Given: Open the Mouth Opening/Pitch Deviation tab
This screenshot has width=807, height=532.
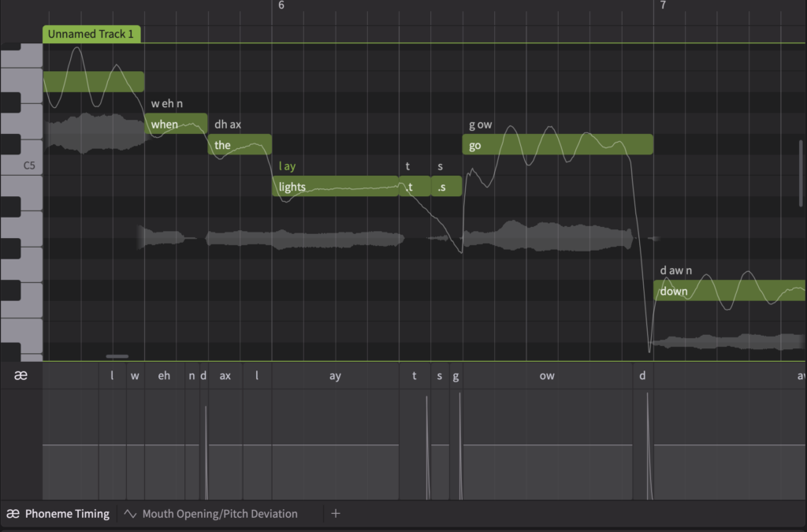Looking at the screenshot, I should tap(211, 514).
